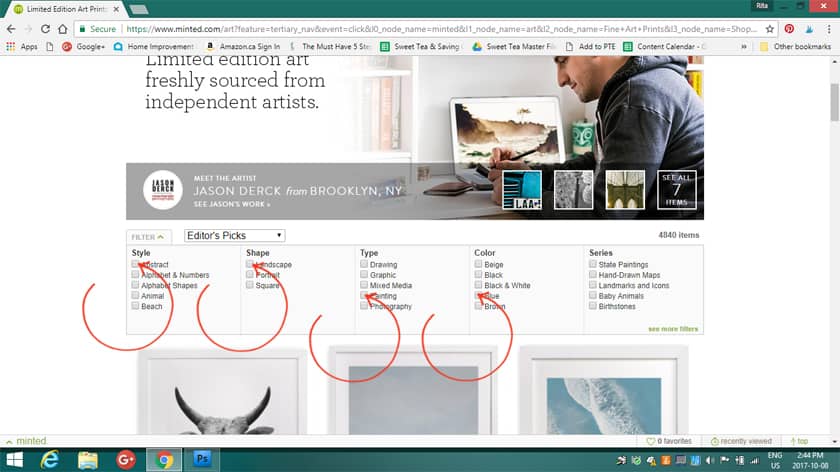Jump to top link in bottom bar
The height and width of the screenshot is (472, 840).
[799, 441]
